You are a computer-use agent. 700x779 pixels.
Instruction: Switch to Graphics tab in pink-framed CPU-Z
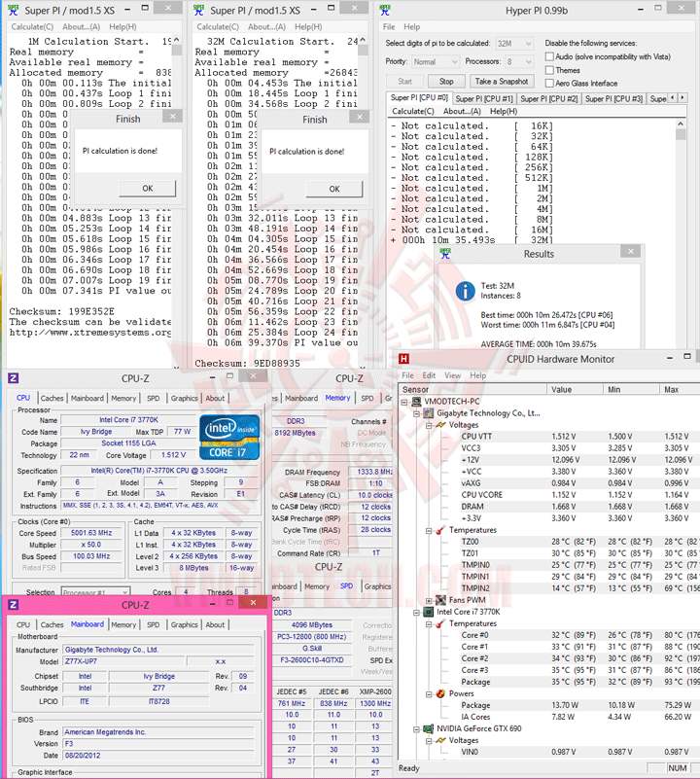coord(184,625)
